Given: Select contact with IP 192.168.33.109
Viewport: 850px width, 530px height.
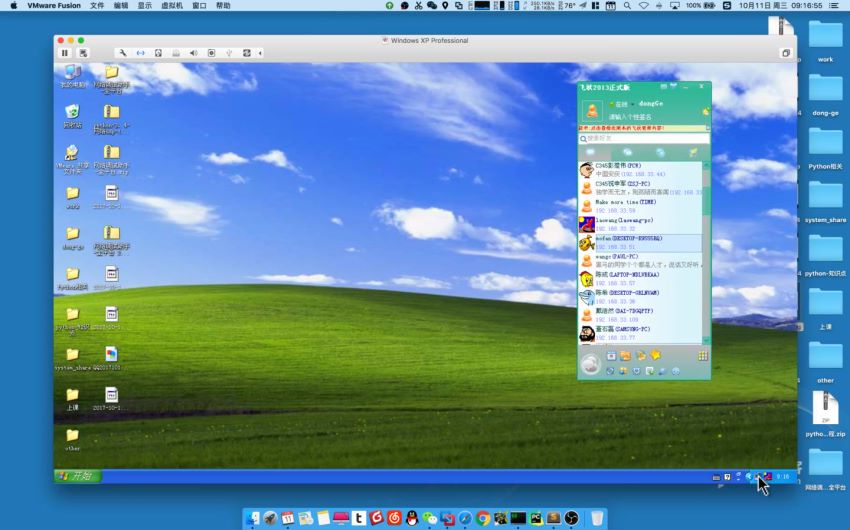Looking at the screenshot, I should pos(640,315).
